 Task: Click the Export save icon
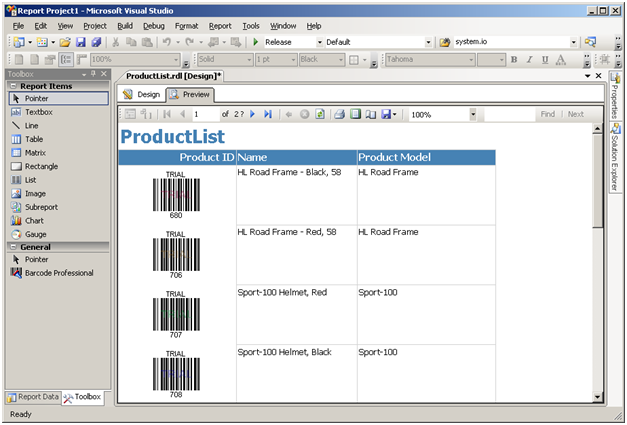(x=386, y=114)
